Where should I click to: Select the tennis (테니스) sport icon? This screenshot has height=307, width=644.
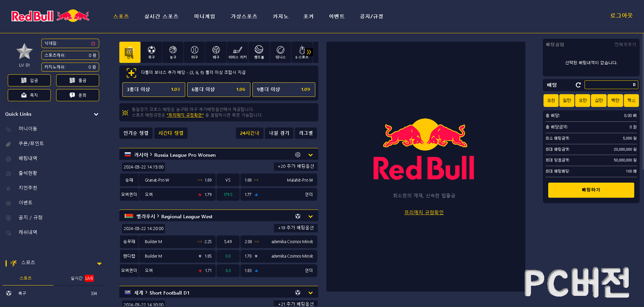pyautogui.click(x=281, y=52)
